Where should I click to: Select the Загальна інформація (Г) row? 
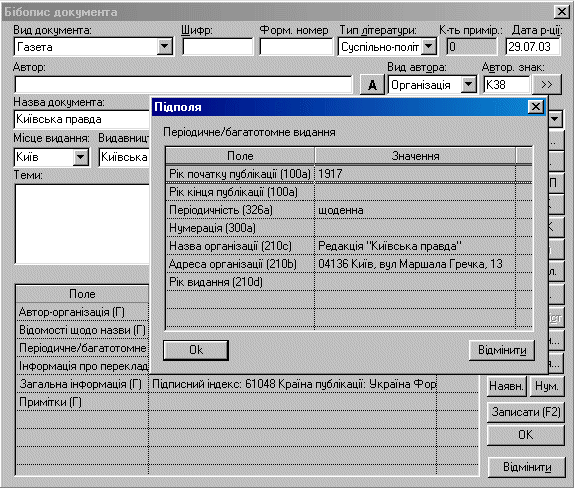(247, 384)
